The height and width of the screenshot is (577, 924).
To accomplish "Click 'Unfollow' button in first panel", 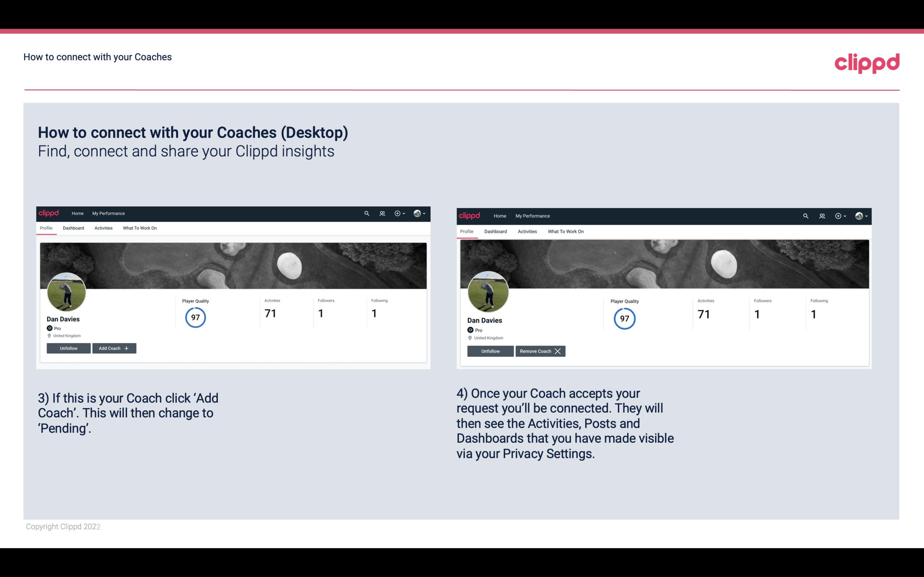I will click(x=68, y=348).
